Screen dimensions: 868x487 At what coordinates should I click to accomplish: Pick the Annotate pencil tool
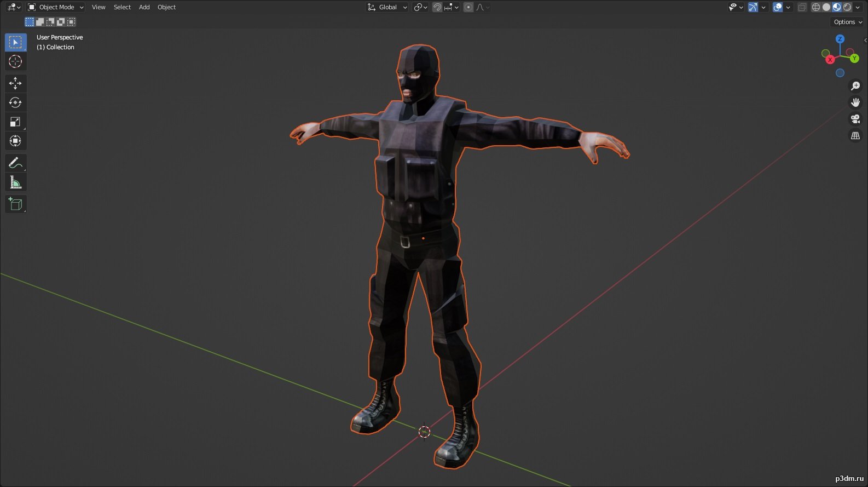15,163
